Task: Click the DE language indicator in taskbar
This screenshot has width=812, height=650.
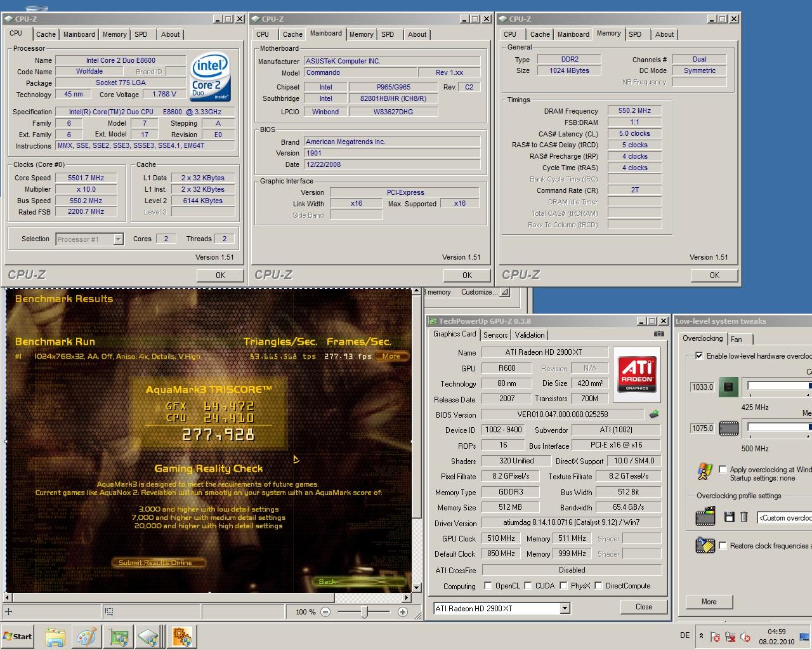Action: 685,635
